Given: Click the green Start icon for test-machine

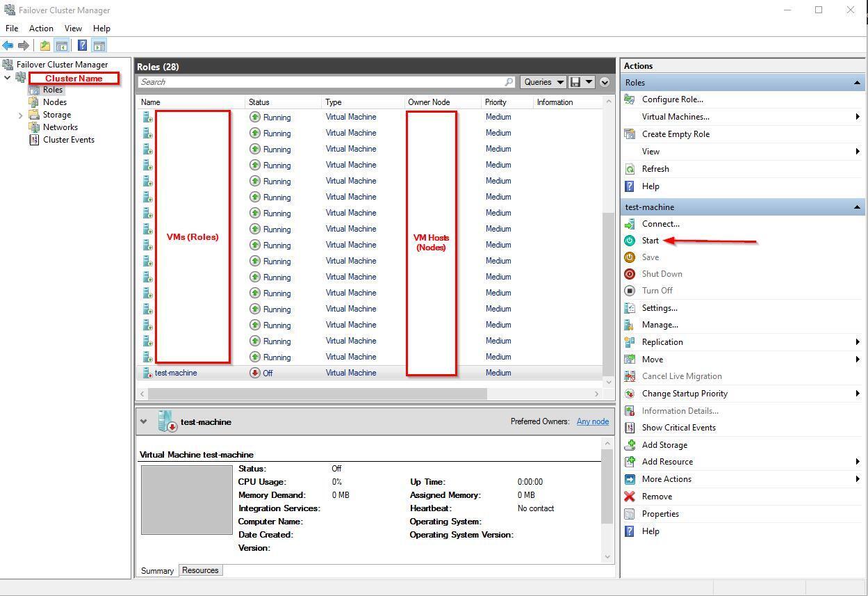Looking at the screenshot, I should [630, 241].
